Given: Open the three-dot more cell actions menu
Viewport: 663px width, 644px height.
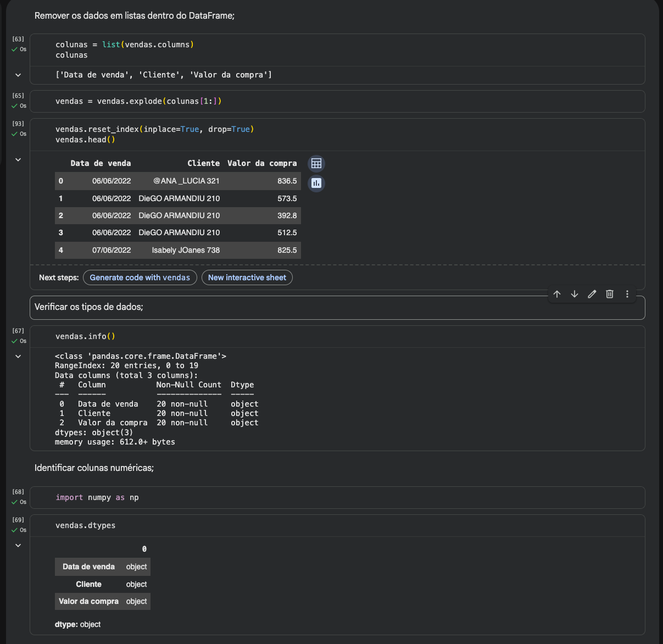Looking at the screenshot, I should 627,294.
